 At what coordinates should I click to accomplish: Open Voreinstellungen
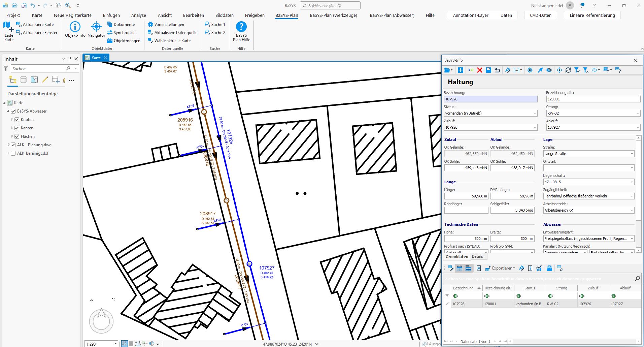[x=166, y=25]
